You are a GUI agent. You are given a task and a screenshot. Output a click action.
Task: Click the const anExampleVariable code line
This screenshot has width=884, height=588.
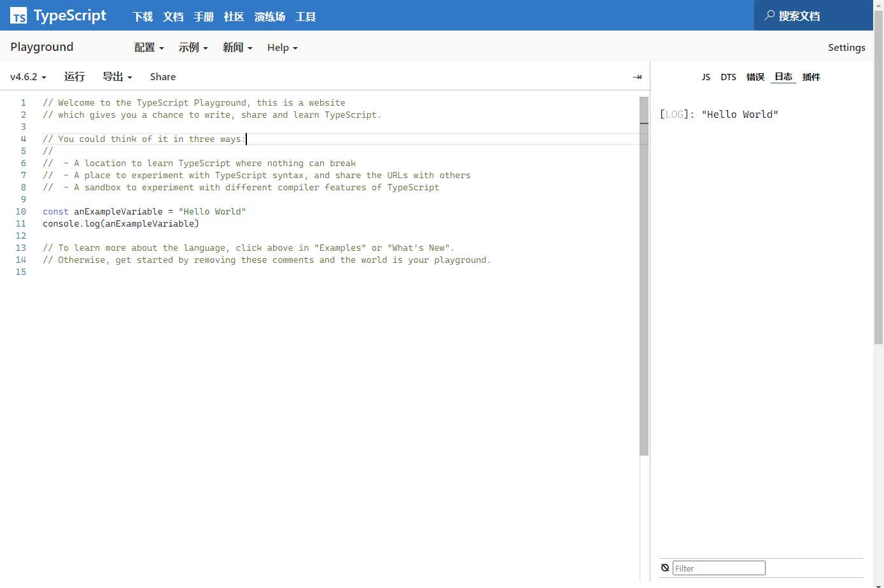pyautogui.click(x=144, y=212)
